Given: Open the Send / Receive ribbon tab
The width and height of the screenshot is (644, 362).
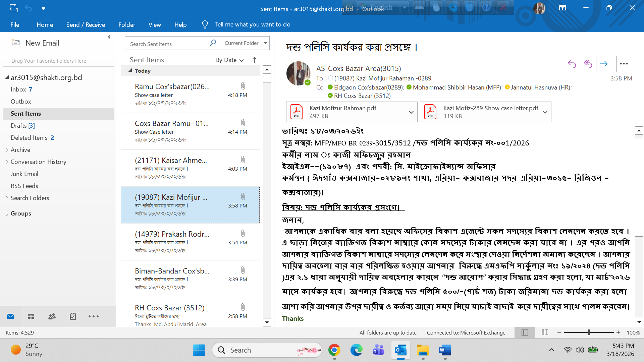Looking at the screenshot, I should point(86,24).
